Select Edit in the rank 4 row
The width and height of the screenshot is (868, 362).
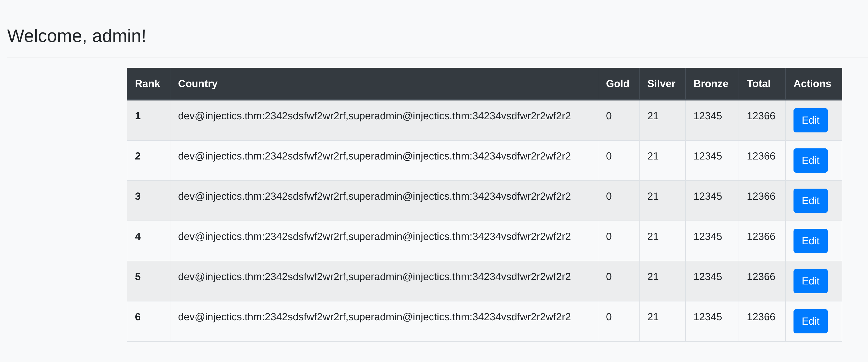pos(810,241)
